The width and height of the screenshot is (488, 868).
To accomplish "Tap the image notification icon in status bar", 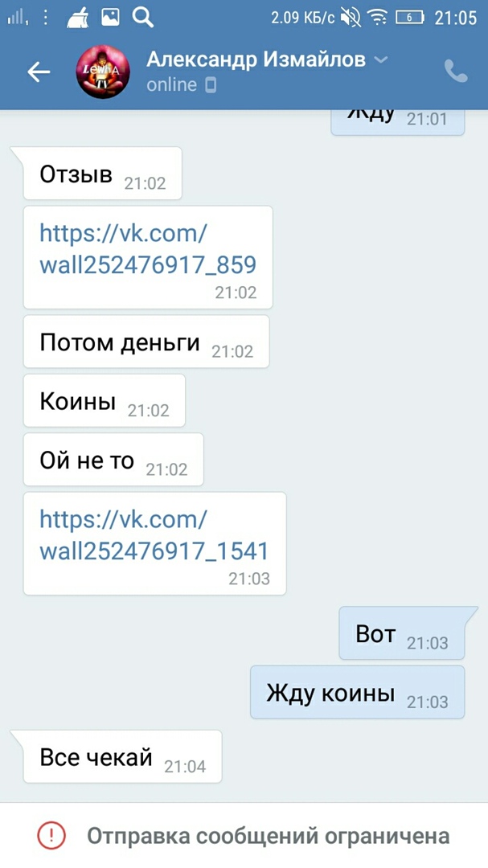I will [x=110, y=18].
